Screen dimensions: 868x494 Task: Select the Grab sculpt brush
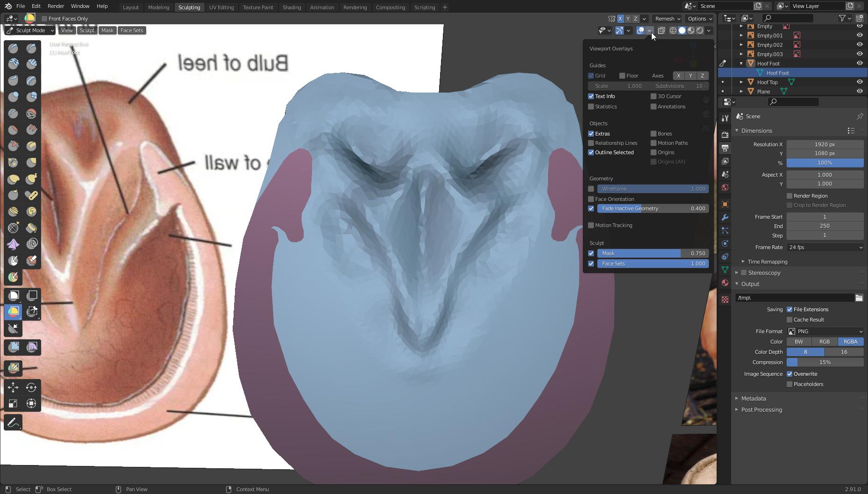tap(31, 162)
